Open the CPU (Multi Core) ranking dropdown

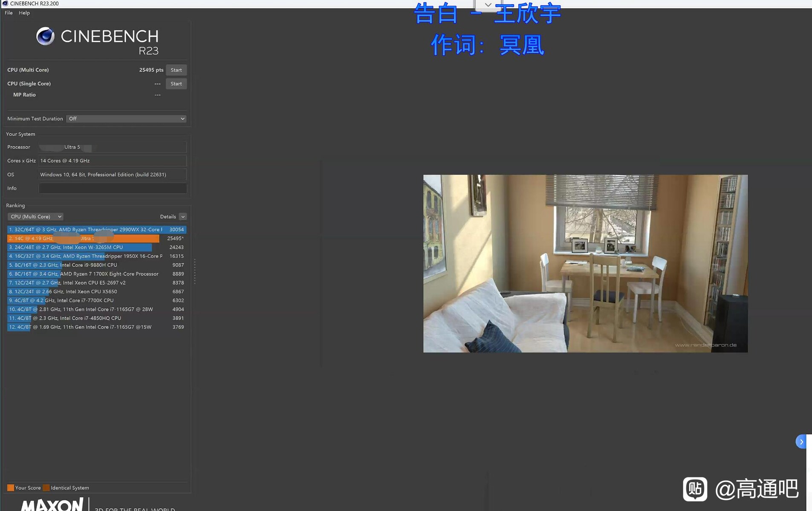(35, 217)
